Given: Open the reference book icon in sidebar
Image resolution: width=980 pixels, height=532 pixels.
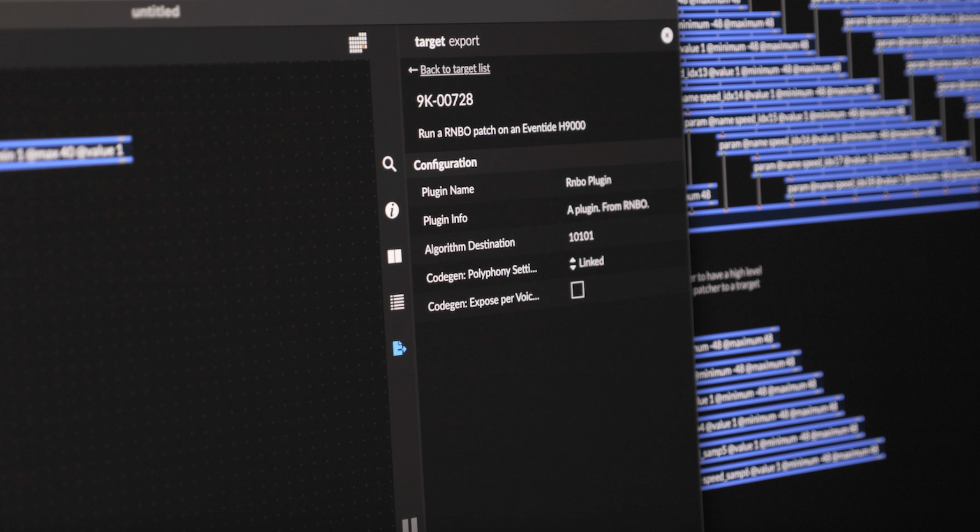Looking at the screenshot, I should (394, 256).
